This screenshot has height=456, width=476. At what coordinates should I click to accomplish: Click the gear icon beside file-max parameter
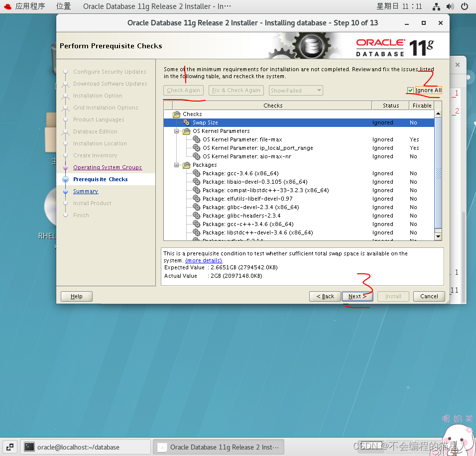point(197,139)
